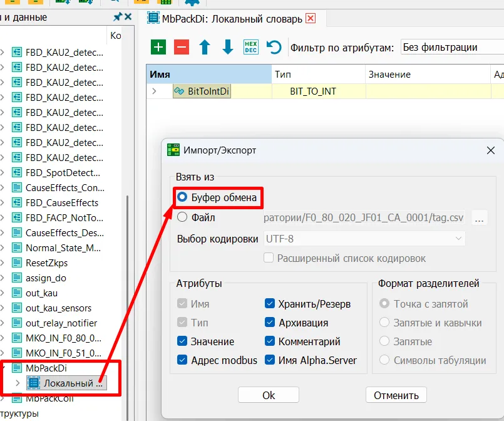
Task: Select Файл radio button
Action: 182,217
